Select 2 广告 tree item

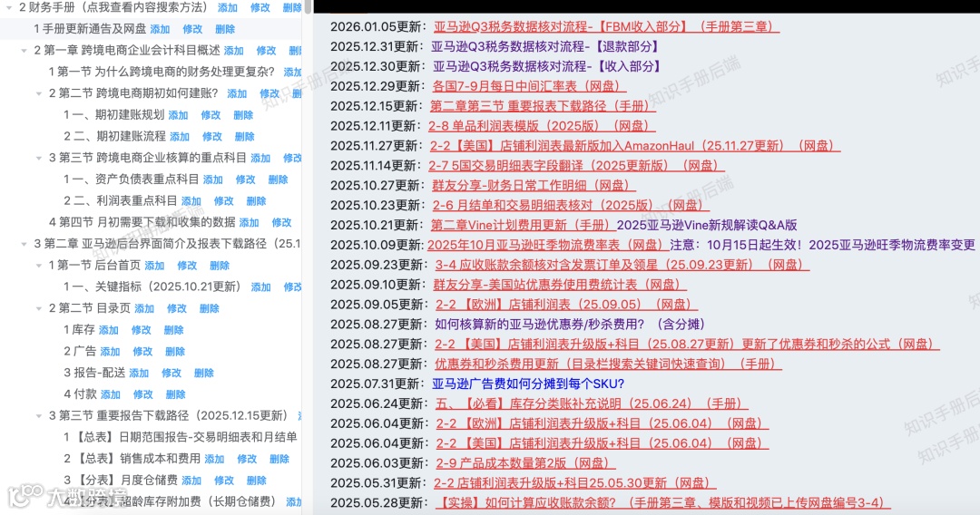[x=79, y=351]
